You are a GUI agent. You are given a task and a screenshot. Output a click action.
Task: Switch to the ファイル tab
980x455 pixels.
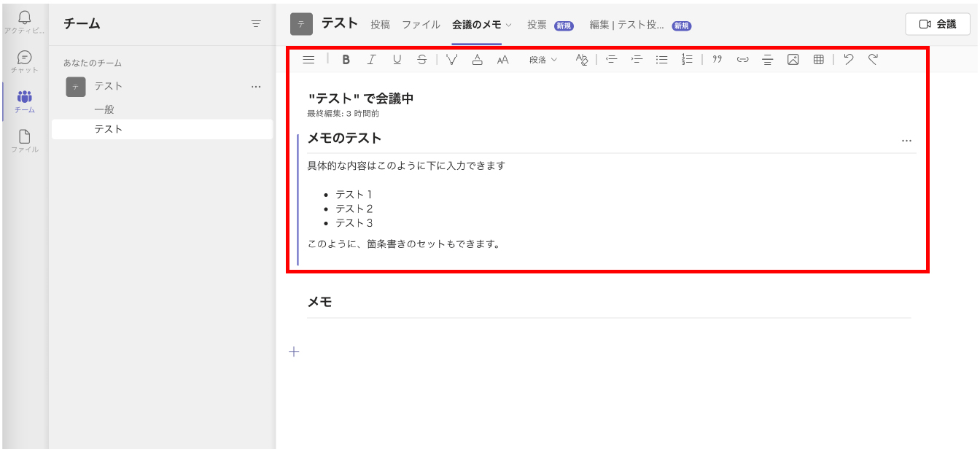tap(421, 25)
